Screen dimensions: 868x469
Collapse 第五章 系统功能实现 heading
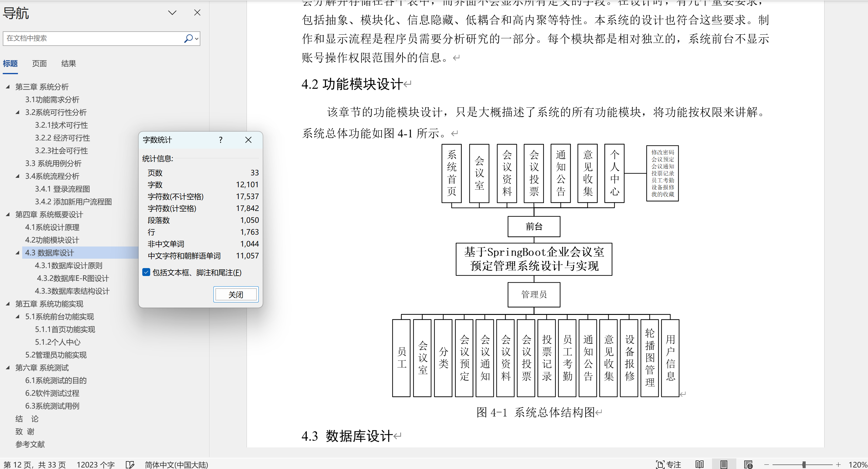[8, 304]
